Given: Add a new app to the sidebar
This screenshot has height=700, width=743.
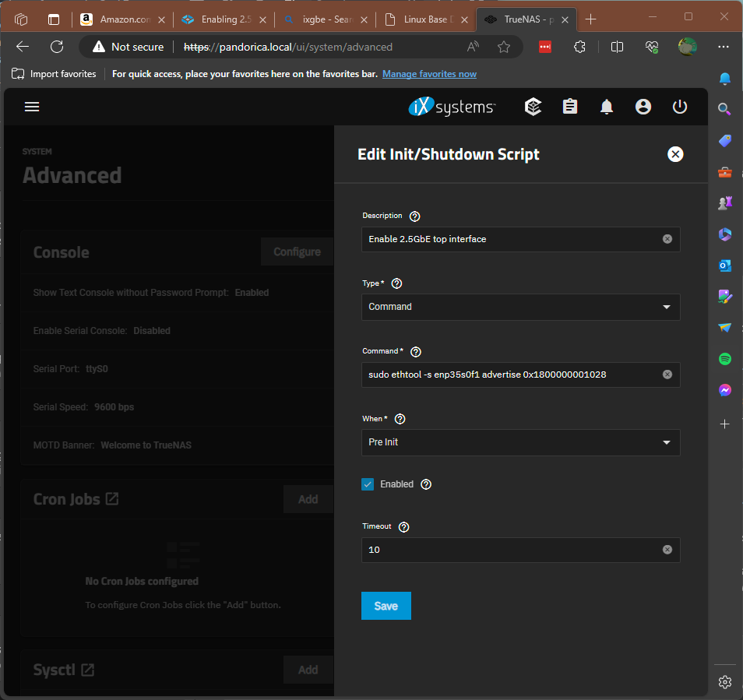Looking at the screenshot, I should click(x=724, y=424).
